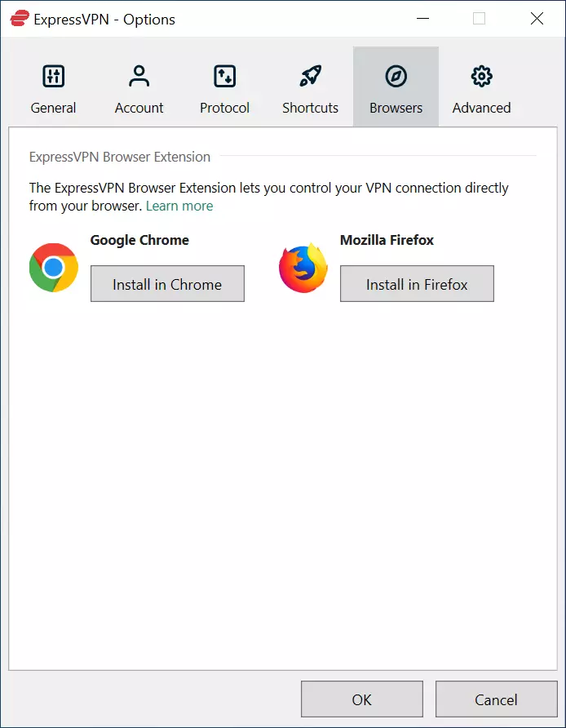Dismiss the dialog with Cancel button
The image size is (566, 728).
pyautogui.click(x=496, y=699)
